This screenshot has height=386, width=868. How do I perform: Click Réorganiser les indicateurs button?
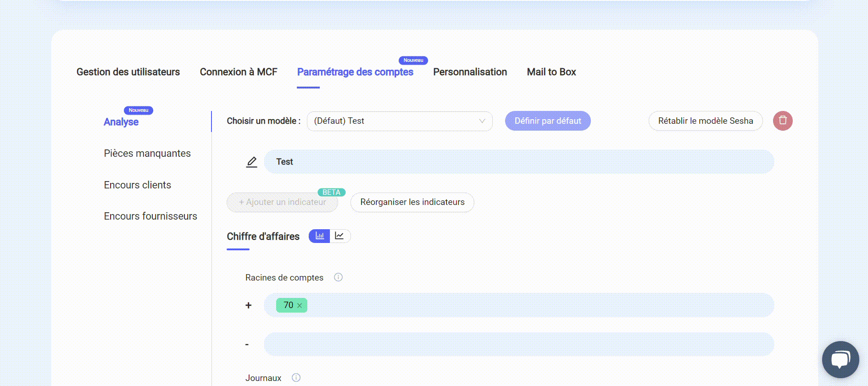tap(412, 202)
